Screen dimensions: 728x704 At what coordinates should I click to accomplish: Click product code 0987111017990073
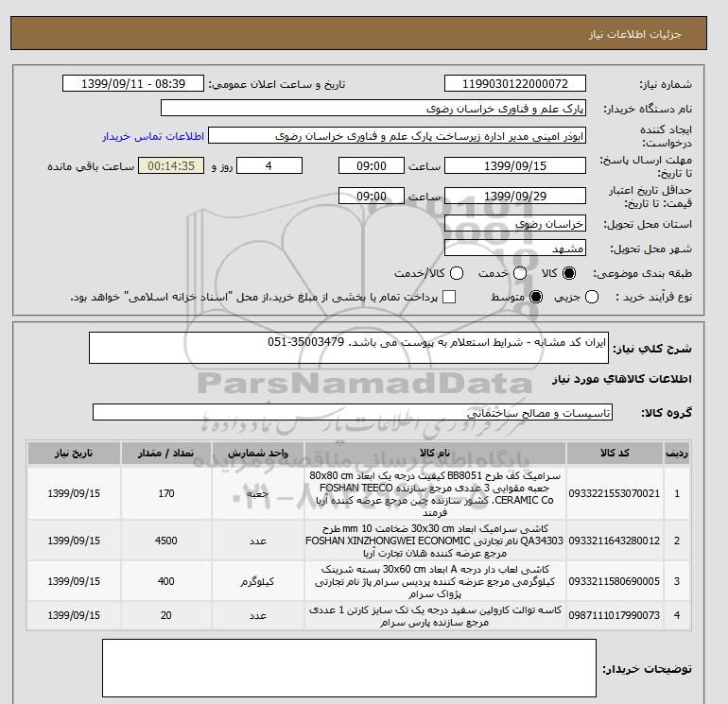tap(615, 615)
